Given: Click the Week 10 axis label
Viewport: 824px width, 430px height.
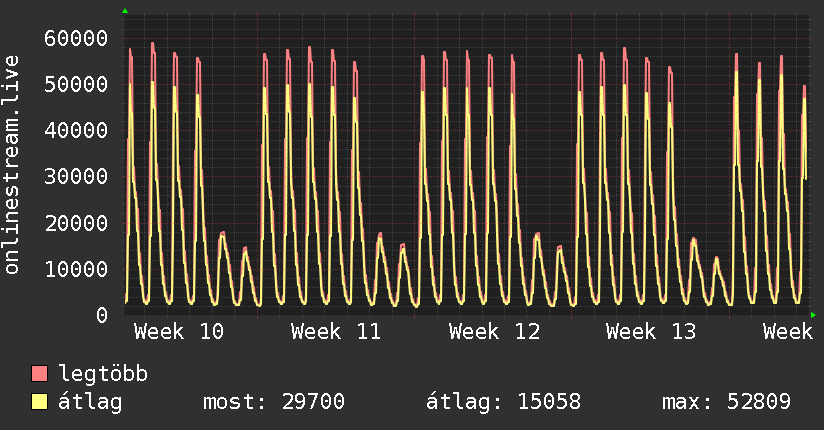Looking at the screenshot, I should pyautogui.click(x=179, y=332).
